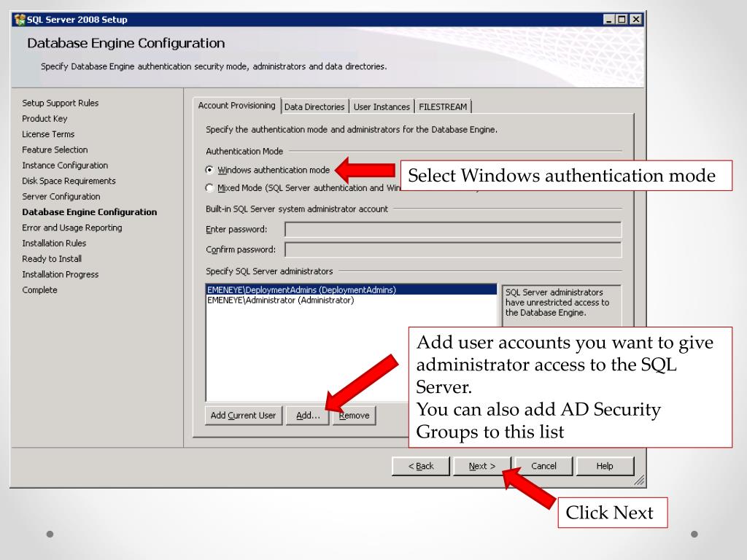Click Complete step in sidebar

pos(39,290)
